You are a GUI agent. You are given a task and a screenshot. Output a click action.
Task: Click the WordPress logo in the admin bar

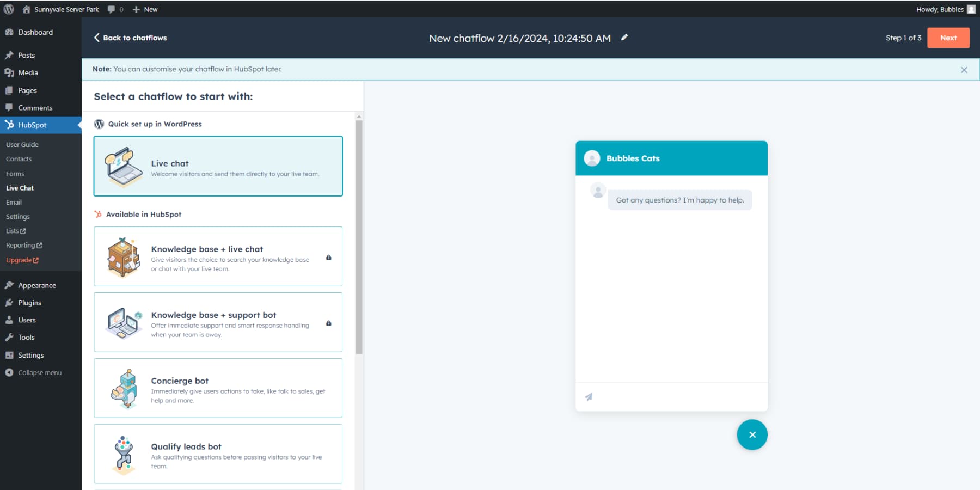pyautogui.click(x=8, y=9)
